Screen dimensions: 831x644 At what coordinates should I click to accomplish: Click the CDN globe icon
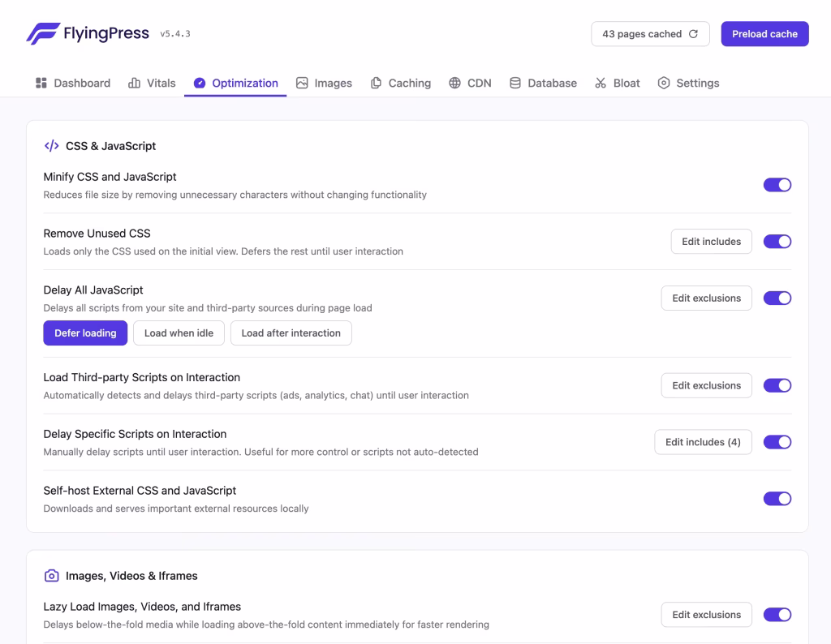click(454, 83)
